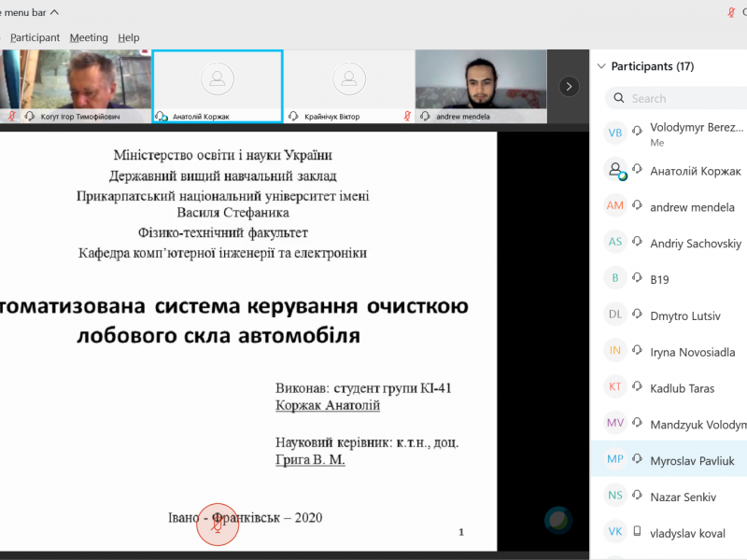Click Крайнічук Віктор video thumbnail
Viewport: 747px width, 560px height.
point(349,86)
